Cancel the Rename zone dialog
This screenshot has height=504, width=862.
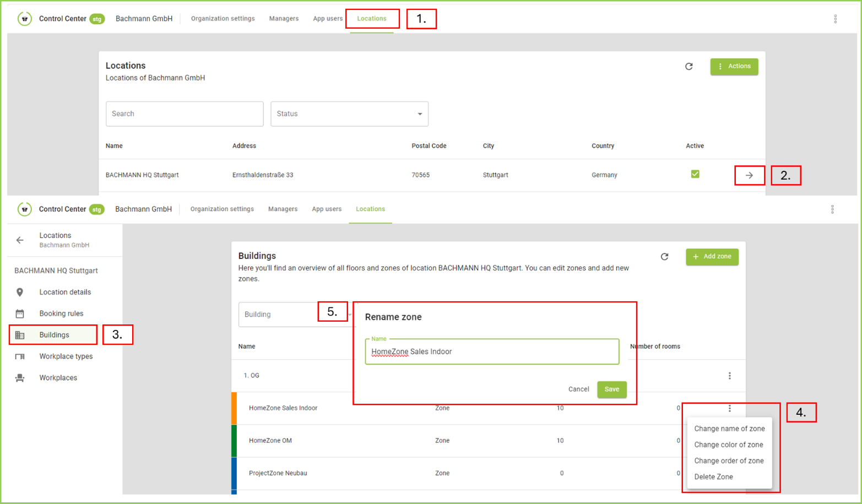pos(578,389)
